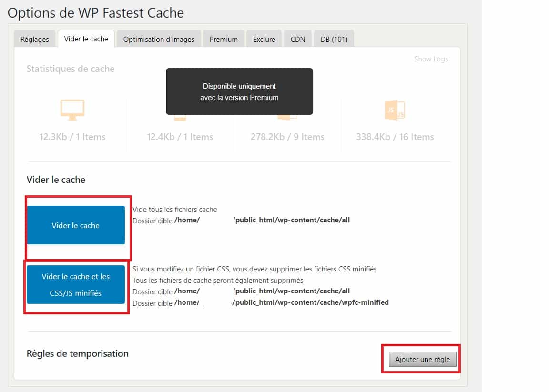549x392 pixels.
Task: Click the Si vous modifiez un fichier CSS text
Action: pyautogui.click(x=254, y=269)
